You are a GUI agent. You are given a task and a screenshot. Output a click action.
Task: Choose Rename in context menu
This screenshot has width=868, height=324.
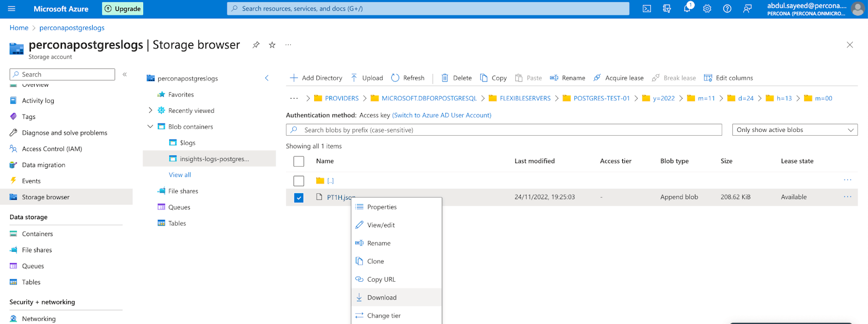397,243
